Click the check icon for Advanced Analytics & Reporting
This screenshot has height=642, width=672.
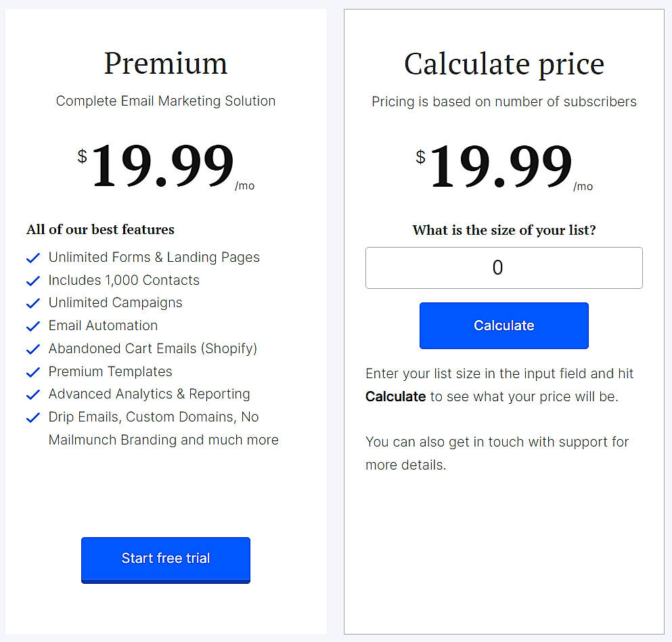[x=32, y=394]
